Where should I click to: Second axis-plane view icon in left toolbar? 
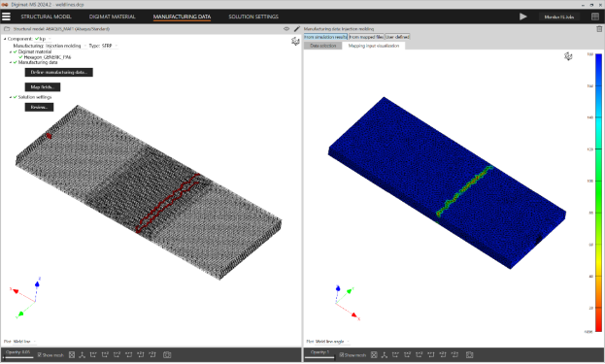coord(105,354)
